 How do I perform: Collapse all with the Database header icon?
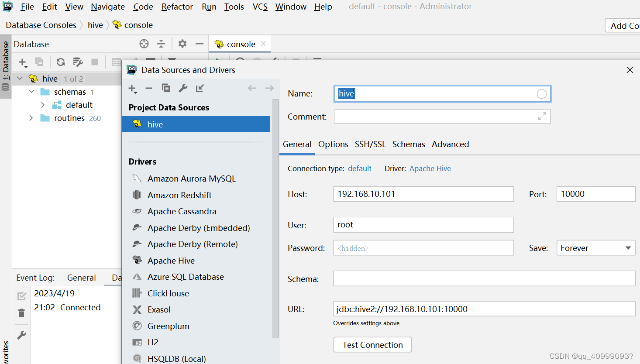pos(161,44)
